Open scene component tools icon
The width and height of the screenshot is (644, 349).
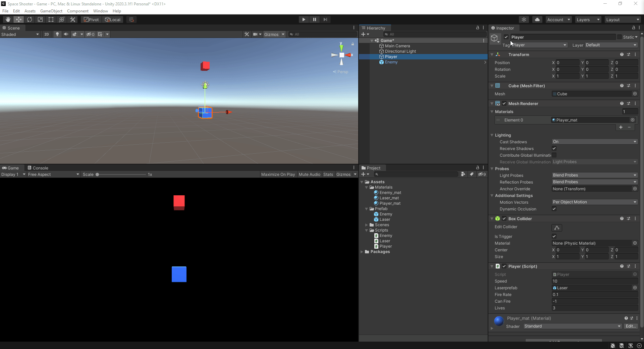247,34
